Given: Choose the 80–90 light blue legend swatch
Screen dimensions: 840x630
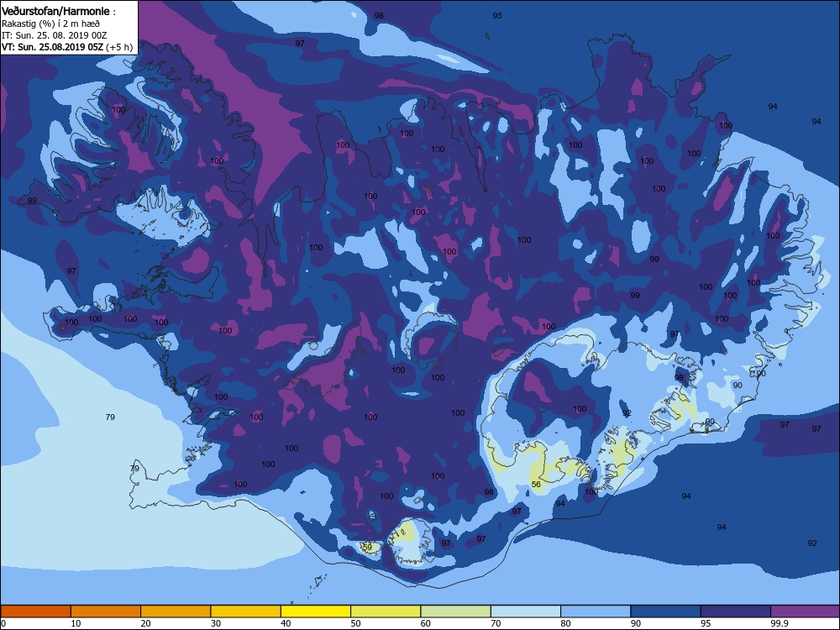Looking at the screenshot, I should 596,612.
